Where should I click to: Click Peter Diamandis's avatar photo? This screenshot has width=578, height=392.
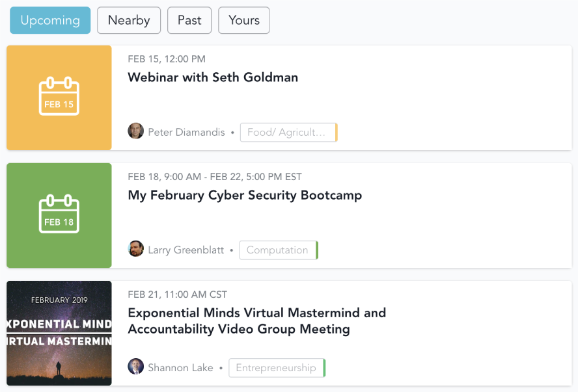(x=135, y=131)
